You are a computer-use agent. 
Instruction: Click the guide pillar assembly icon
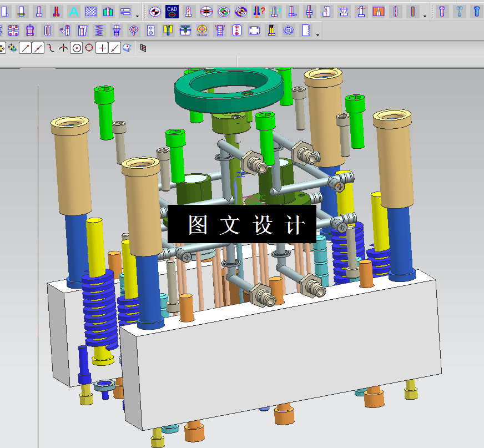[x=30, y=31]
